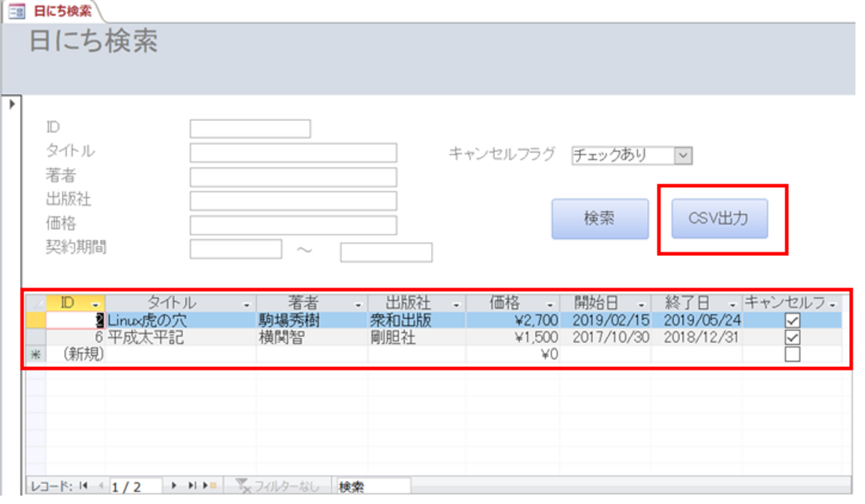Image resolution: width=865 pixels, height=504 pixels.
Task: Select the 平成太平記 row via its row selector
Action: click(x=35, y=337)
